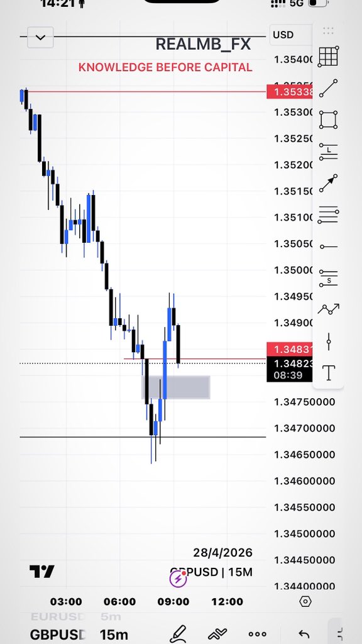Select the long position 'L' tool
362x644 pixels.
328,152
